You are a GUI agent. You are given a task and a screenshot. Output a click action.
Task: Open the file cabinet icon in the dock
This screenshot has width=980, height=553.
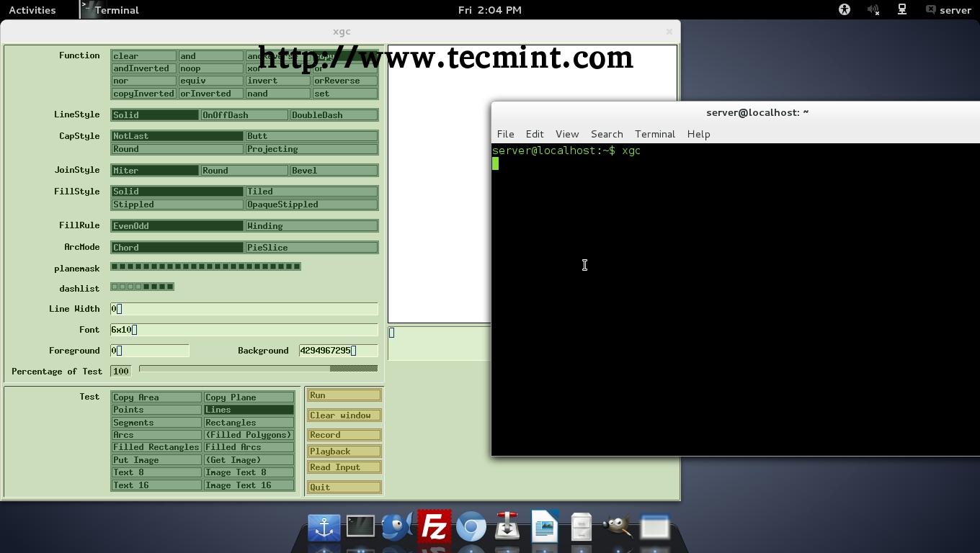click(581, 527)
